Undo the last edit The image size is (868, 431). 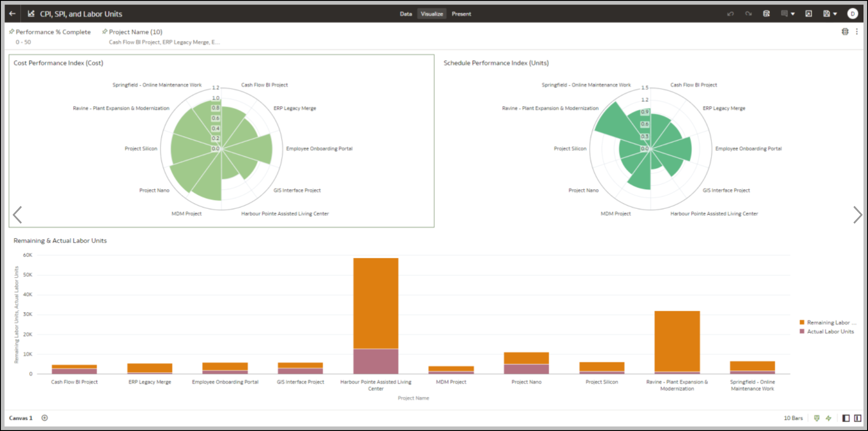(730, 14)
